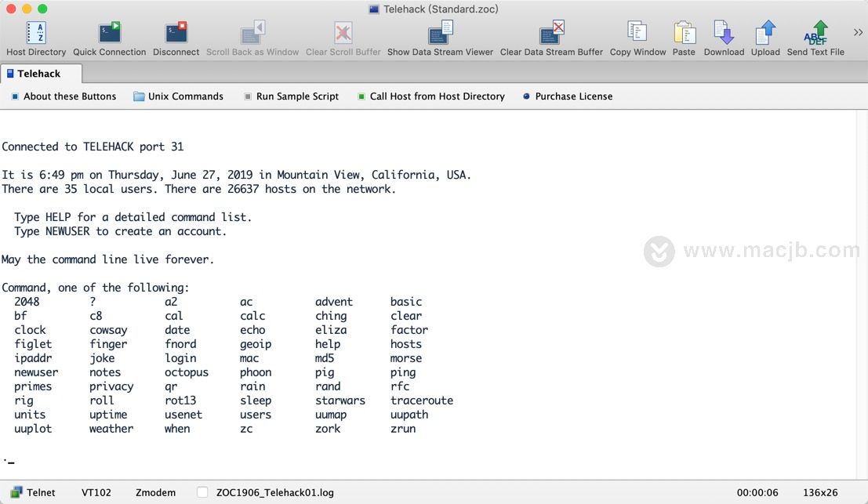
Task: Click Scroll Back as Window icon
Action: [252, 33]
